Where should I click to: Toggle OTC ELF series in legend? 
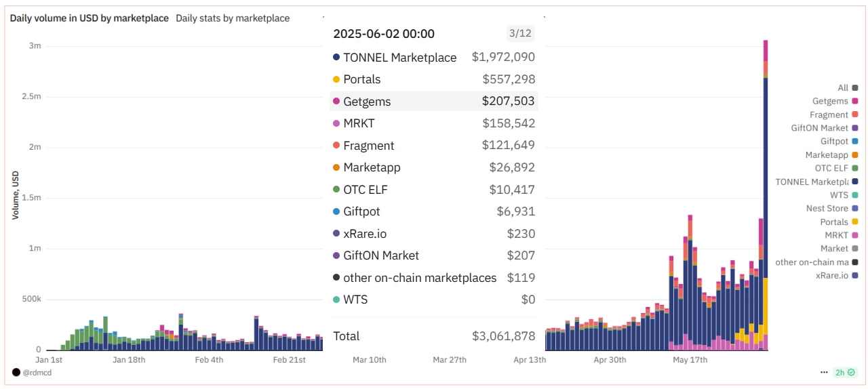coord(836,167)
